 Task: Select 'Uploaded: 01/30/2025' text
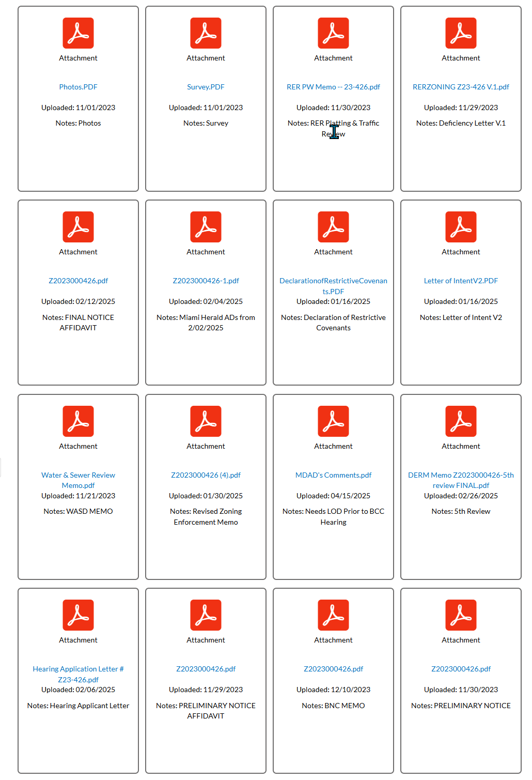[x=206, y=496]
